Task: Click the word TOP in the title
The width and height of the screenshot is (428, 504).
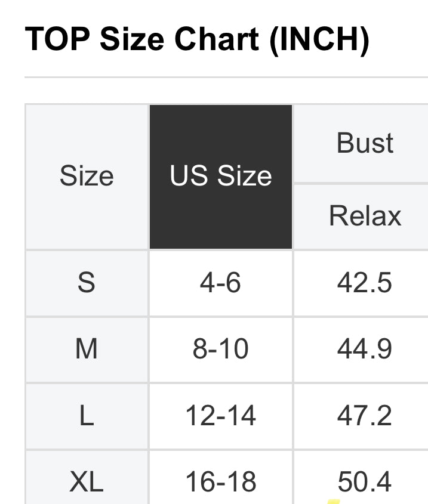Action: click(x=57, y=39)
